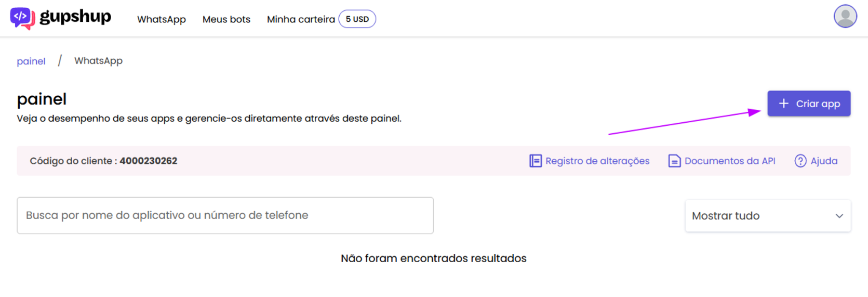Click the Ajuda question mark icon
The height and width of the screenshot is (297, 868).
point(800,161)
